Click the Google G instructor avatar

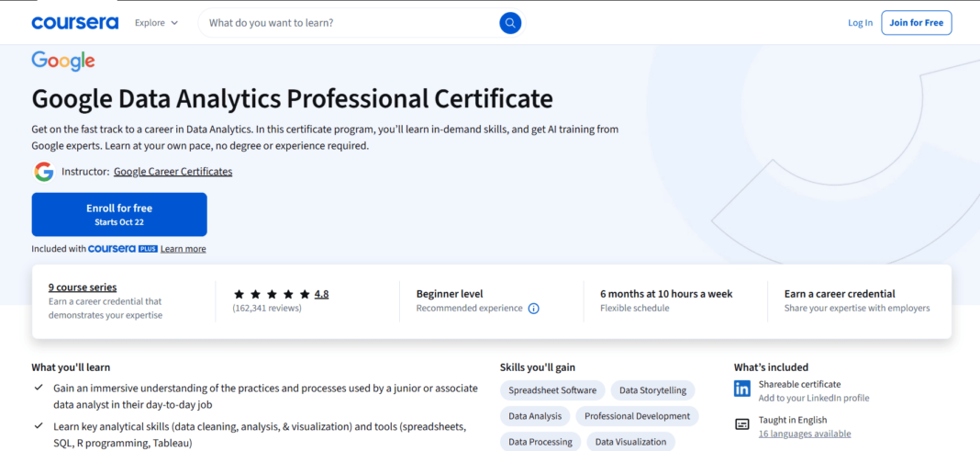tap(44, 172)
